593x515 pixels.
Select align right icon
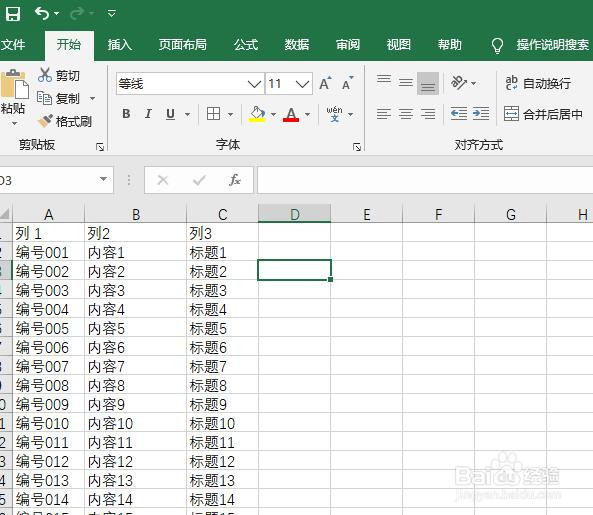[428, 114]
